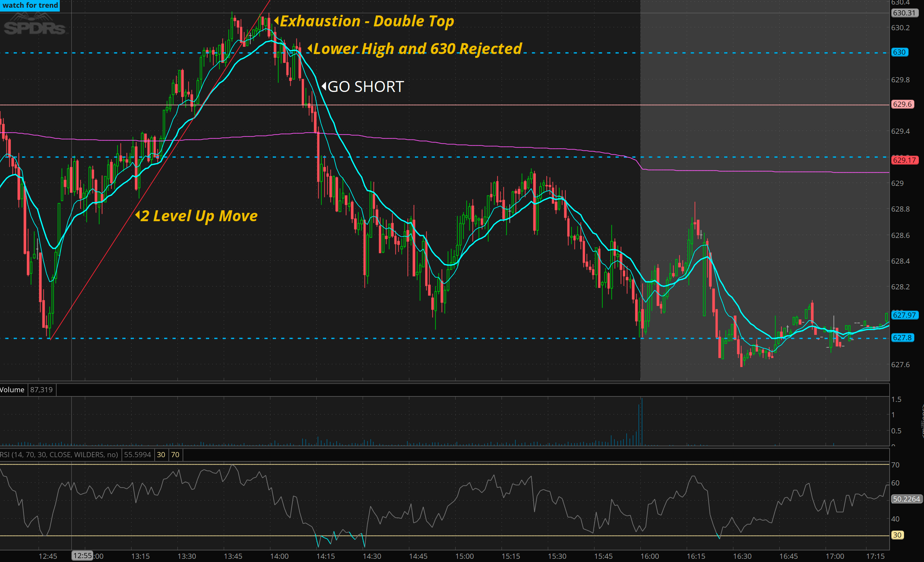Click arrow marker beside Lower High annotation
This screenshot has height=562, width=924.
click(x=310, y=48)
